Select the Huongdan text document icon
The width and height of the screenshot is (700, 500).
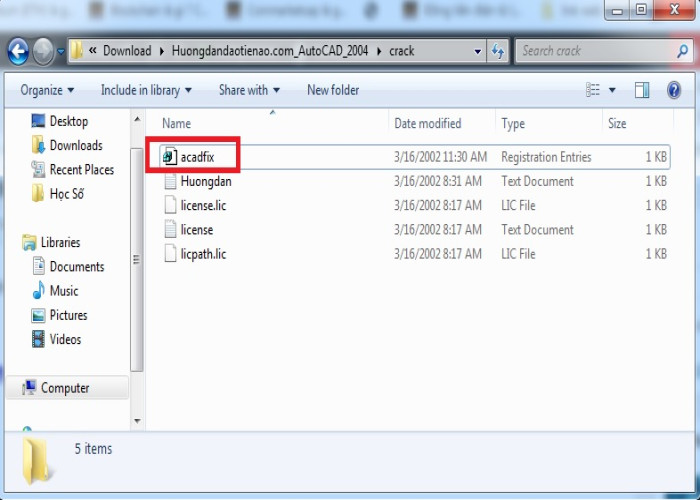point(170,182)
